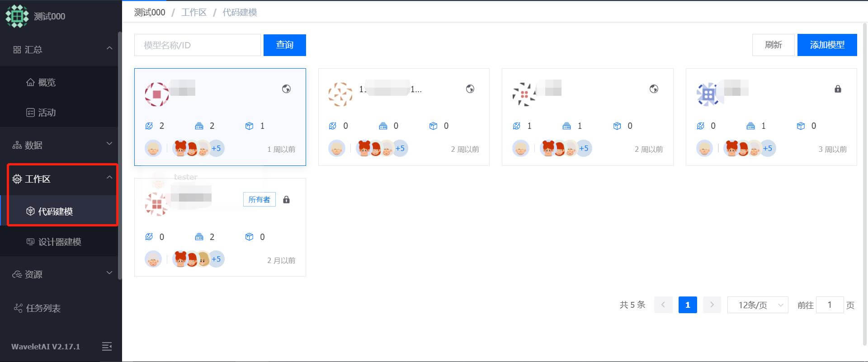This screenshot has width=868, height=362.
Task: Focus the 模型名称/ID search field
Action: (x=198, y=45)
